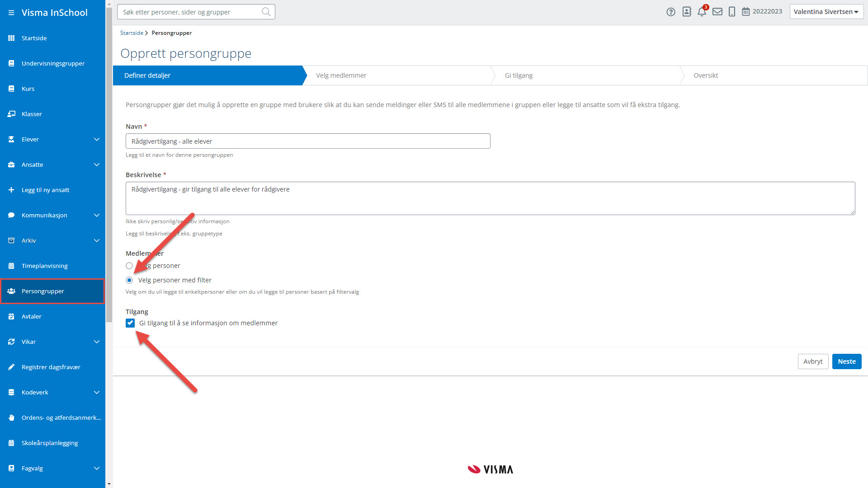The width and height of the screenshot is (868, 488).
Task: Click the Startside grid icon
Action: point(11,38)
